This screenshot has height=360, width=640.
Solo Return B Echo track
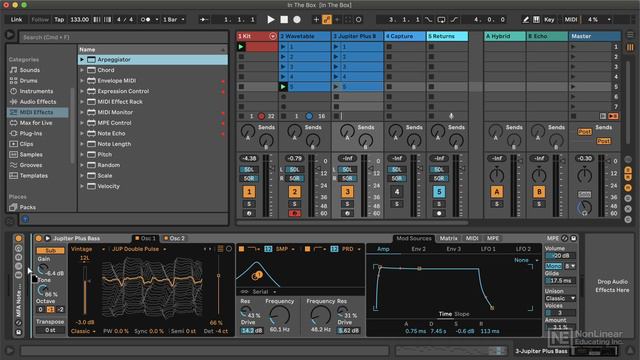[x=539, y=204]
